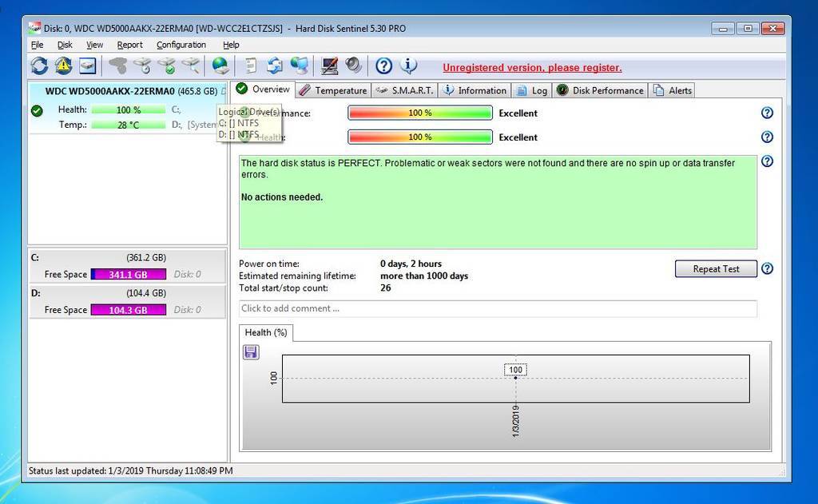This screenshot has width=818, height=504.
Task: Click the Repeat Test button
Action: 716,268
